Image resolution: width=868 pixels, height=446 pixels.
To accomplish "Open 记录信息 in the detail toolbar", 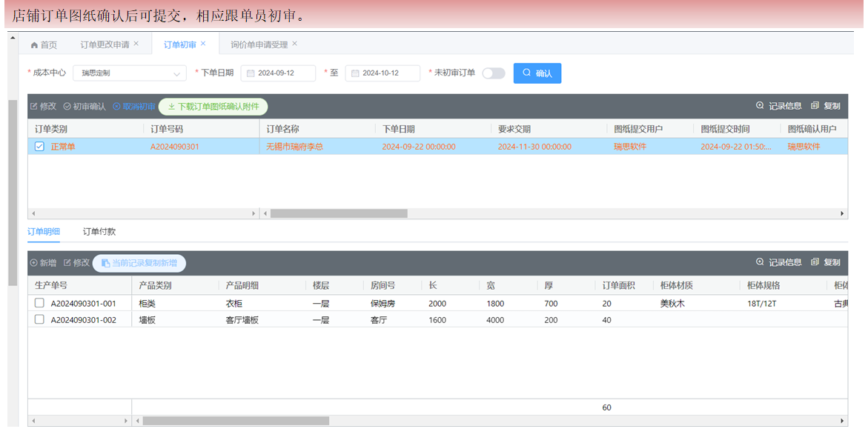I will (x=779, y=262).
